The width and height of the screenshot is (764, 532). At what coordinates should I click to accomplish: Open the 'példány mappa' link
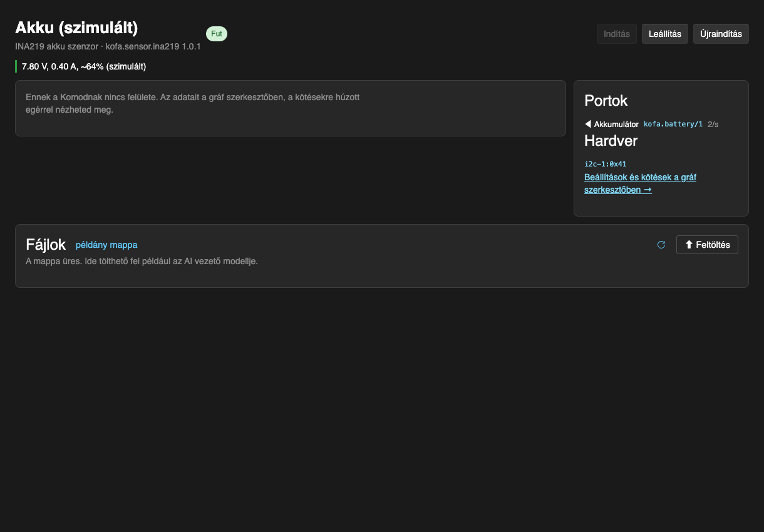[106, 245]
